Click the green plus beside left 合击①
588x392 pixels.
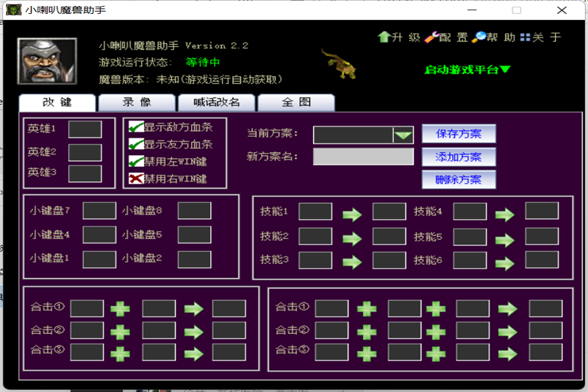point(120,309)
